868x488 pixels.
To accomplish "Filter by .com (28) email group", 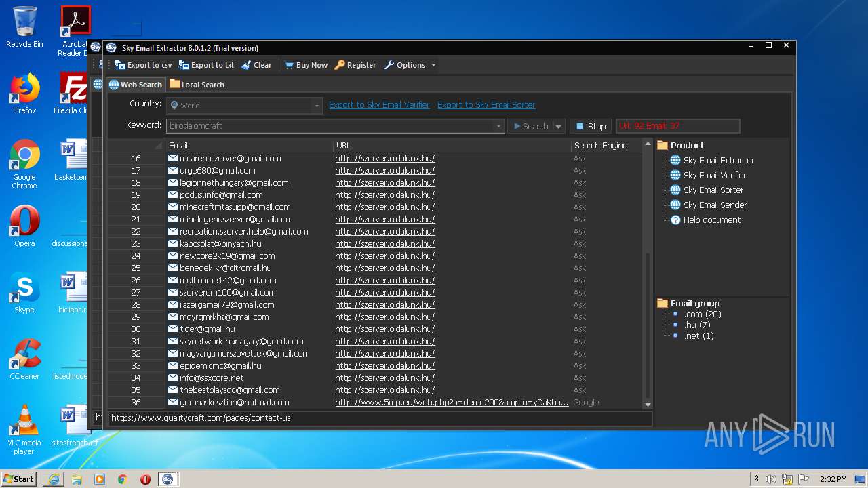I will [702, 314].
